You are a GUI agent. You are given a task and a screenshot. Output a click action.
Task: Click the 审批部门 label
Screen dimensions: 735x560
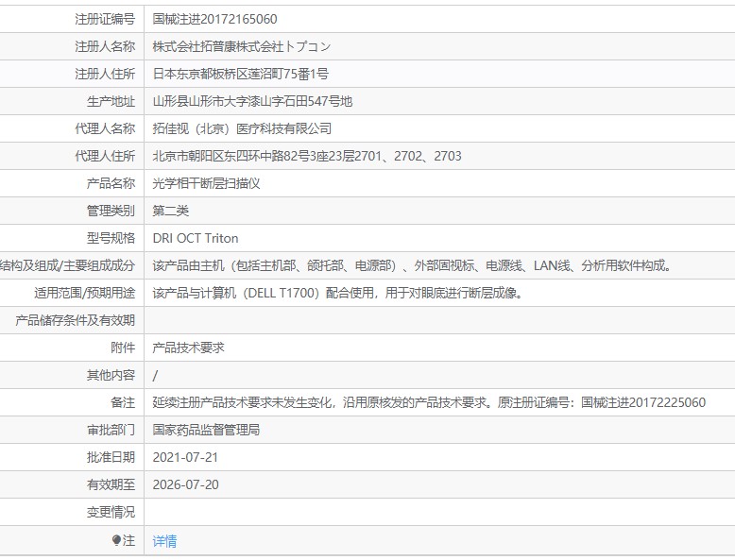click(x=111, y=430)
